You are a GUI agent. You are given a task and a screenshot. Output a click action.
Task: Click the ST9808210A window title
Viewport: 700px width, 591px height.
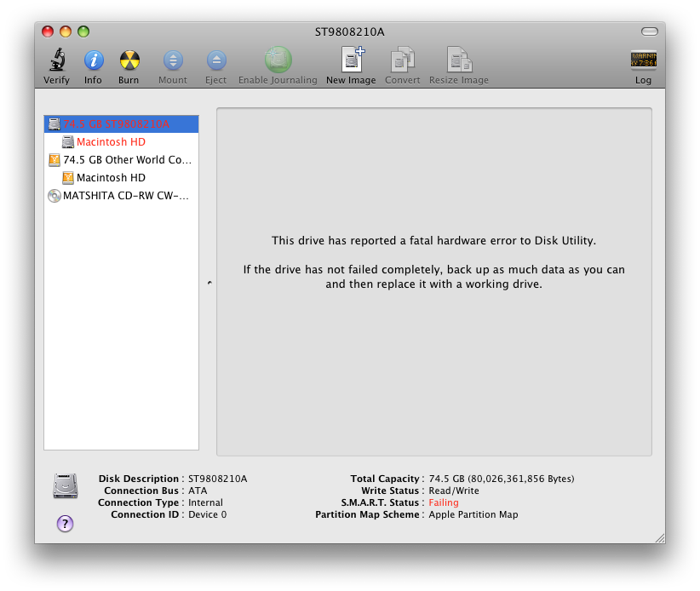349,32
